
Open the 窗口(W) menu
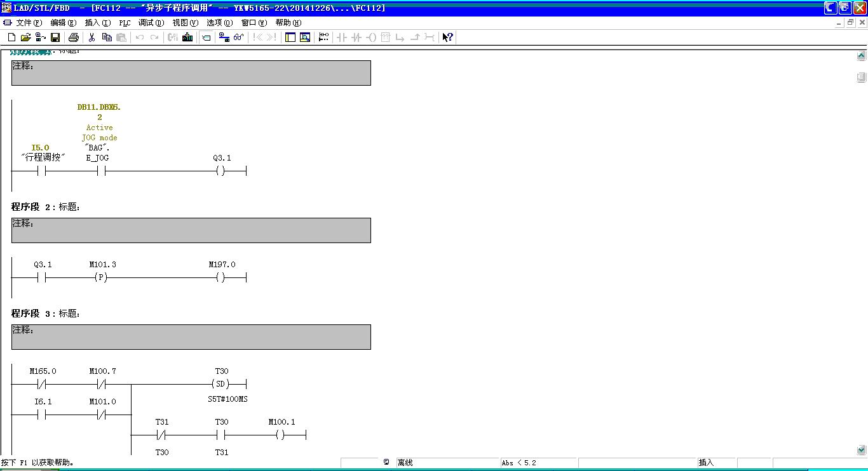pyautogui.click(x=254, y=22)
